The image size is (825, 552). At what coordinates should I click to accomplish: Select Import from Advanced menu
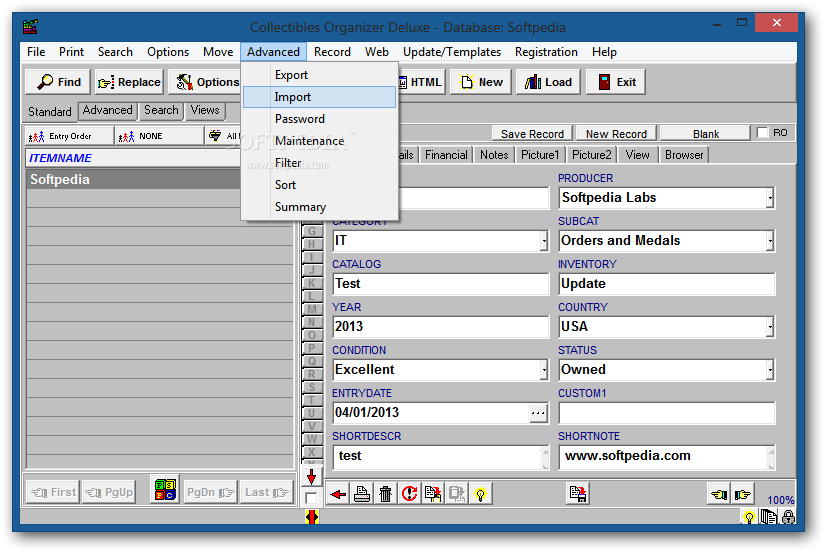319,97
